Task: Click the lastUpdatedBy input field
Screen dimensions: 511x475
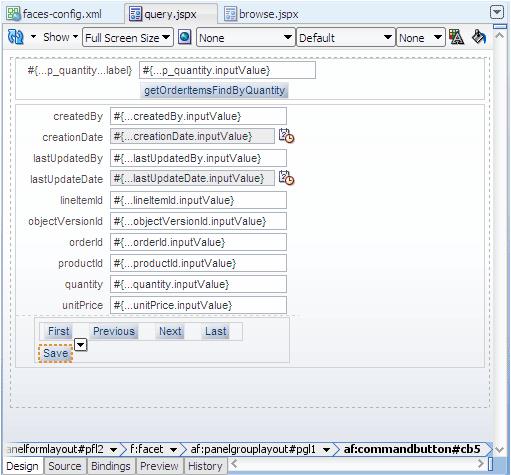Action: point(198,158)
